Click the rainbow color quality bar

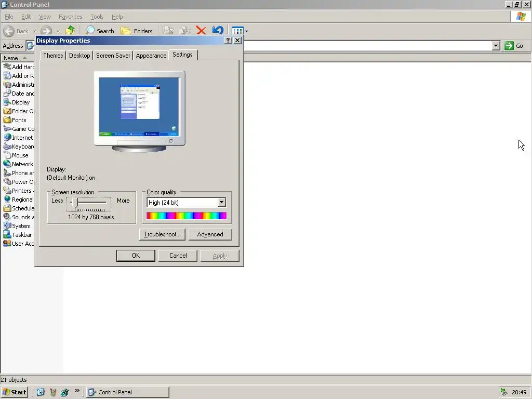click(187, 216)
